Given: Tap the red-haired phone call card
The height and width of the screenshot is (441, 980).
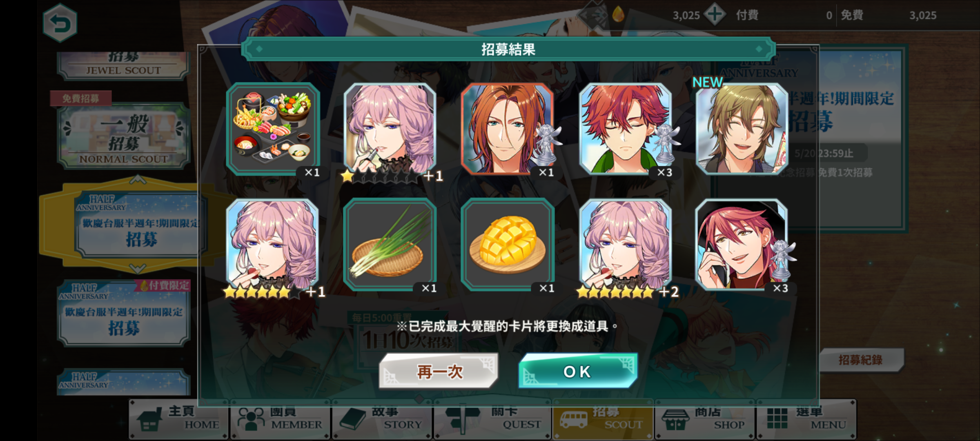Looking at the screenshot, I should pyautogui.click(x=742, y=245).
